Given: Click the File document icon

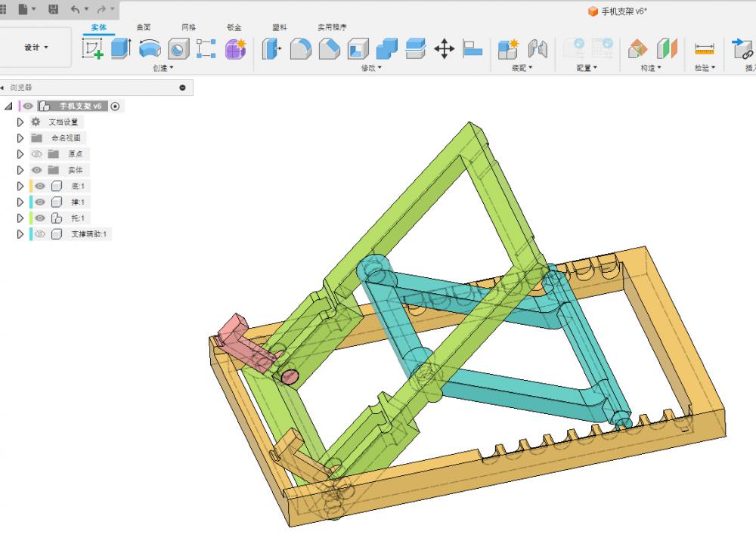Looking at the screenshot, I should click(23, 9).
